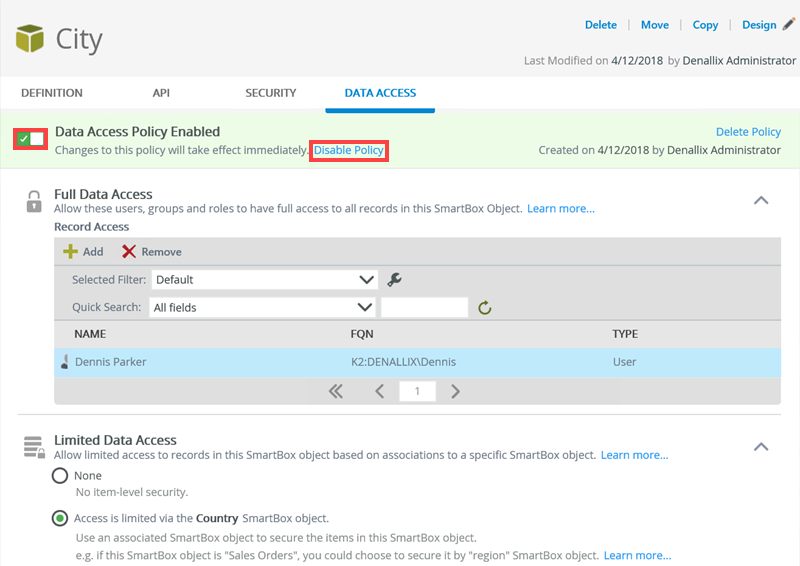
Task: Go to first page double-arrow
Action: (336, 391)
